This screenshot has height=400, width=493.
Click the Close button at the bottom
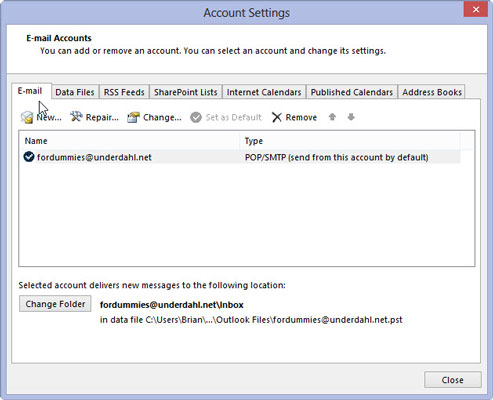point(453,380)
